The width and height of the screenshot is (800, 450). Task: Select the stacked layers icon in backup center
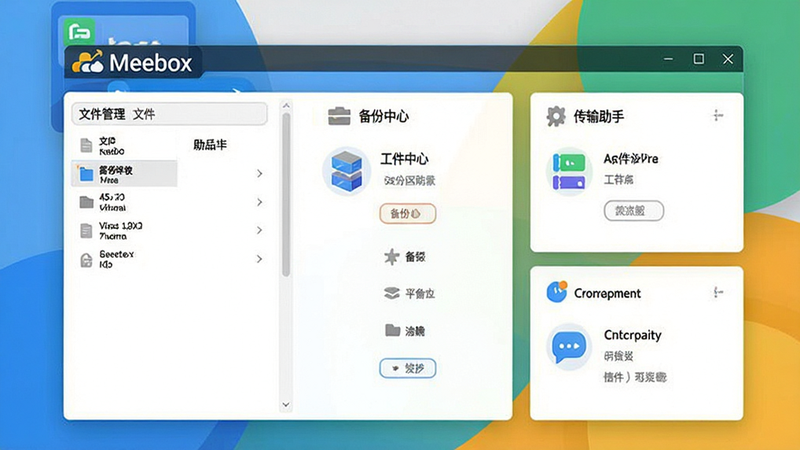click(391, 293)
